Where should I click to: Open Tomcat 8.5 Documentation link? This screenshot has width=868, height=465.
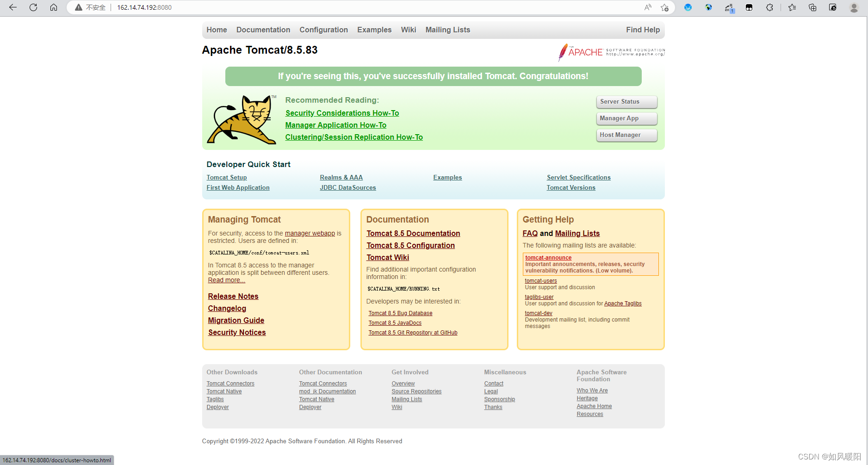(x=413, y=233)
